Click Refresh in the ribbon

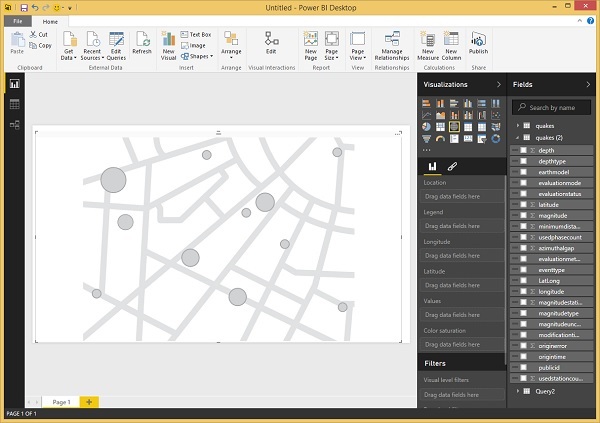pyautogui.click(x=142, y=40)
